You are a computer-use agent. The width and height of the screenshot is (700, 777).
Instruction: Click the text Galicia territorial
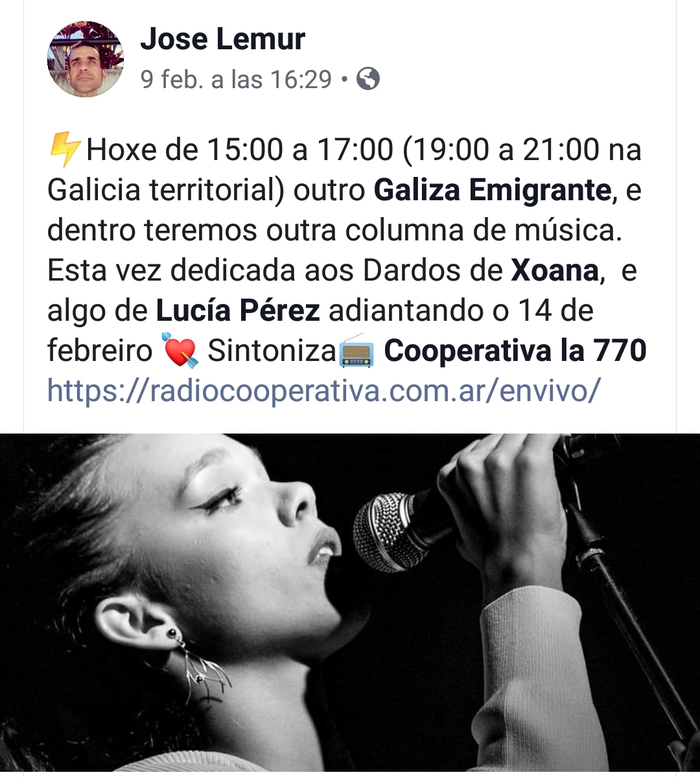pos(165,191)
